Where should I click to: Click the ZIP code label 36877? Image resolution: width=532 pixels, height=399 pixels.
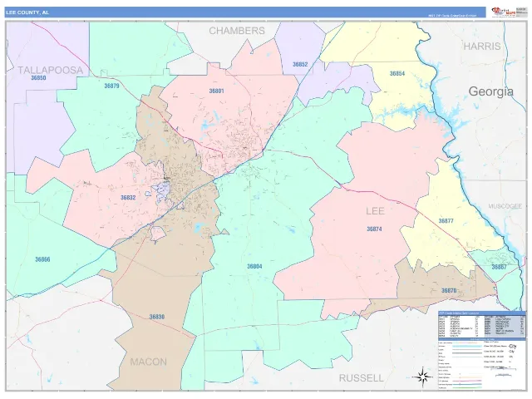point(446,221)
